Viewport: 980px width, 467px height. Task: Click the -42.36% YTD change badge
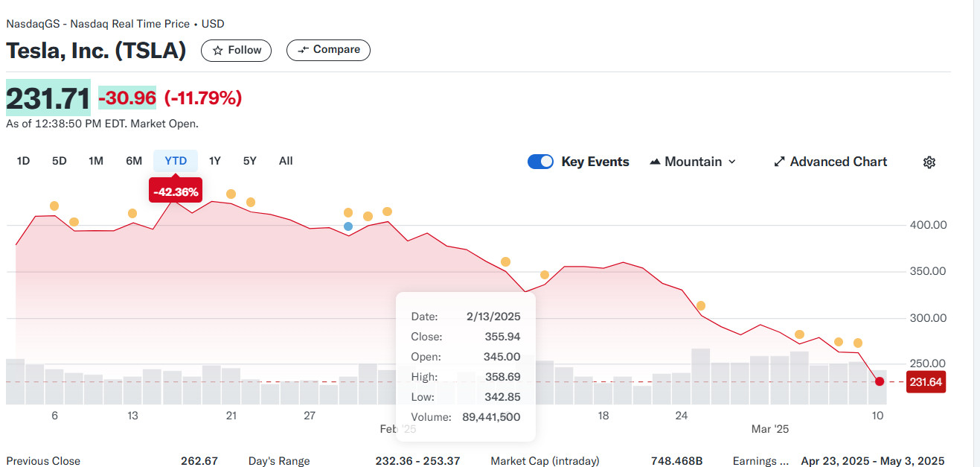point(176,191)
